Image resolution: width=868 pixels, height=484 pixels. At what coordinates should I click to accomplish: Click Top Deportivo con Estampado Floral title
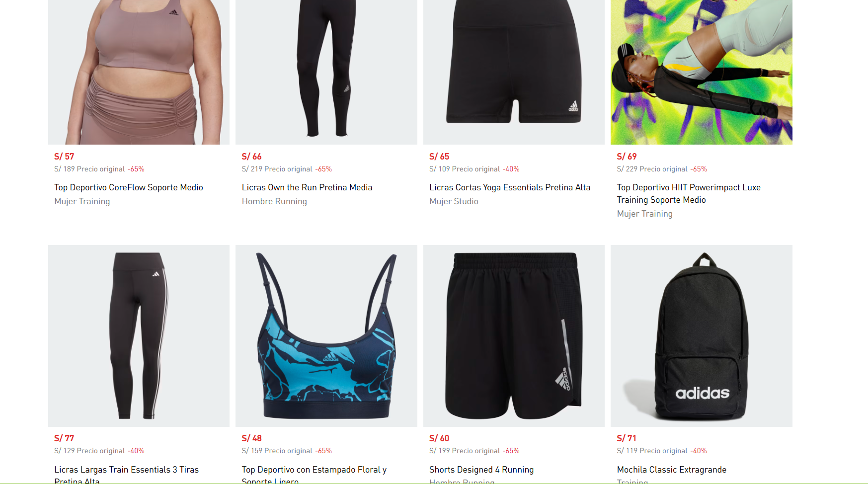coord(314,474)
